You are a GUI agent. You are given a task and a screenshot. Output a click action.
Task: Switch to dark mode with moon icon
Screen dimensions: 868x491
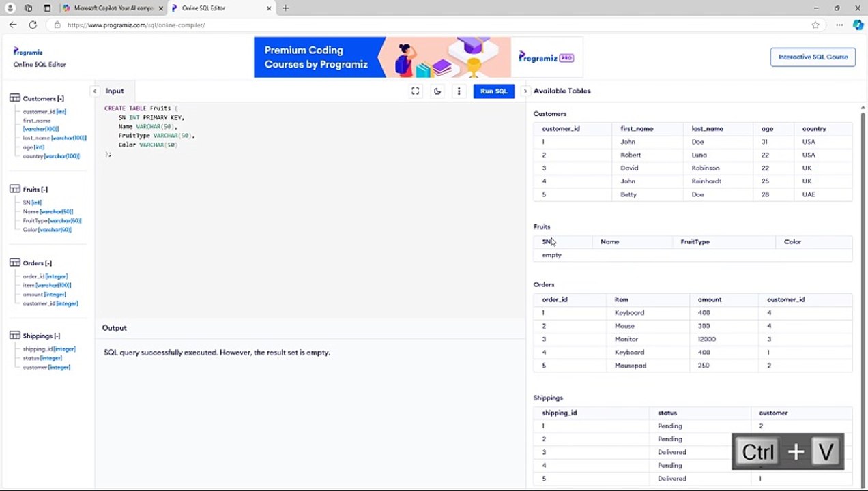[x=437, y=91]
